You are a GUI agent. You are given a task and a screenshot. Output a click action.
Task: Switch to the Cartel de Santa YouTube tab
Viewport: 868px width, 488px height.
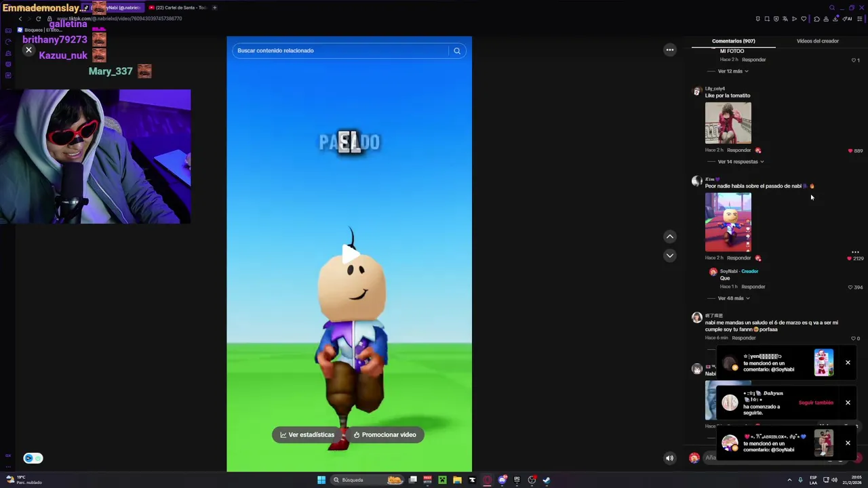tap(178, 7)
